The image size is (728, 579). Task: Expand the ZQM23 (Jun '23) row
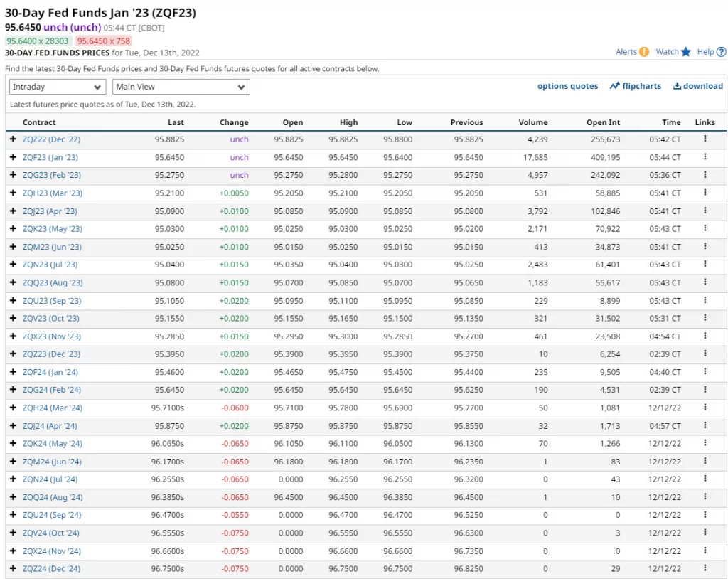(13, 247)
